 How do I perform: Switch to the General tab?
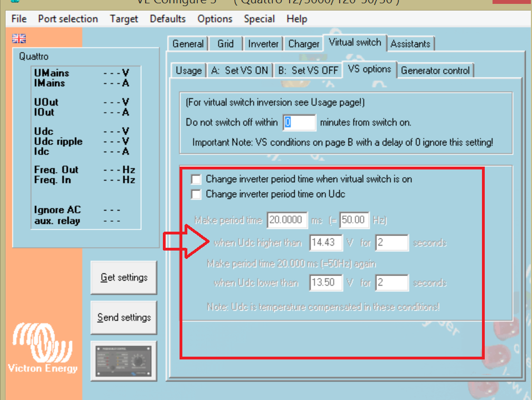point(188,44)
